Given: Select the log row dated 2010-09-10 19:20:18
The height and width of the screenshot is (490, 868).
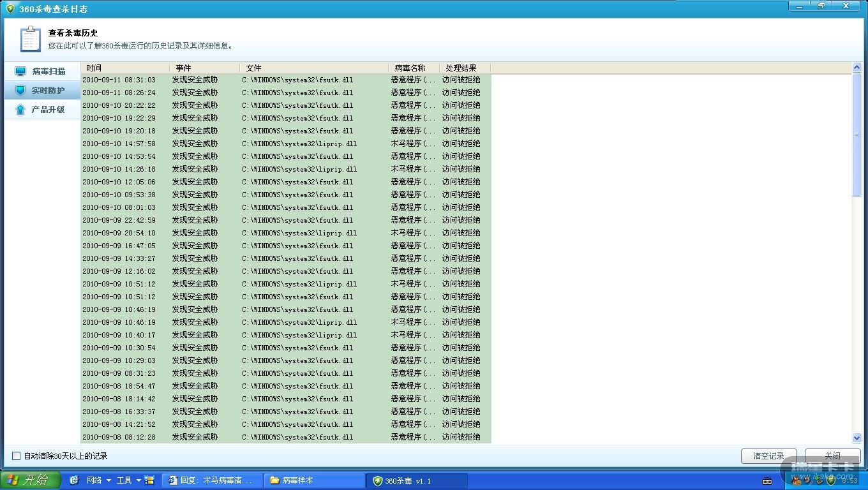Looking at the screenshot, I should point(286,131).
